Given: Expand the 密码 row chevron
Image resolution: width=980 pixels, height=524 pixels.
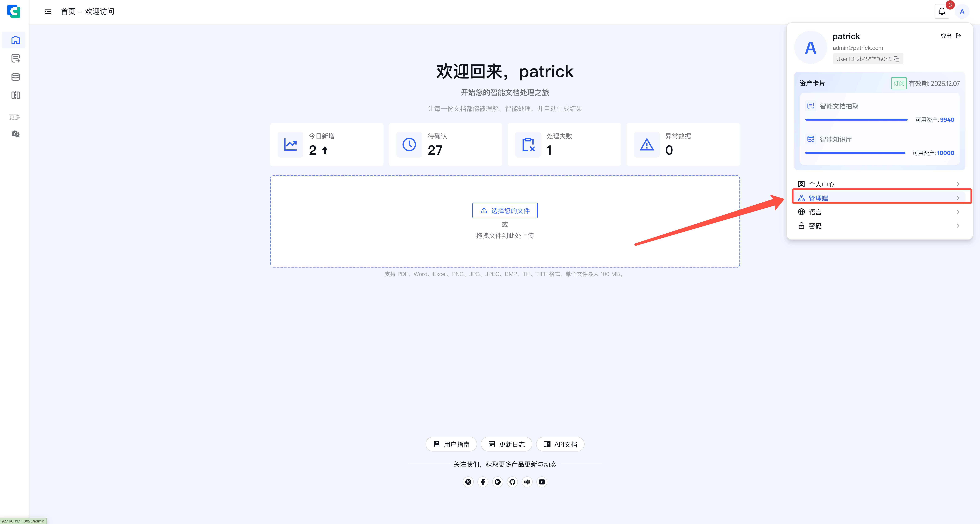Looking at the screenshot, I should click(x=958, y=226).
